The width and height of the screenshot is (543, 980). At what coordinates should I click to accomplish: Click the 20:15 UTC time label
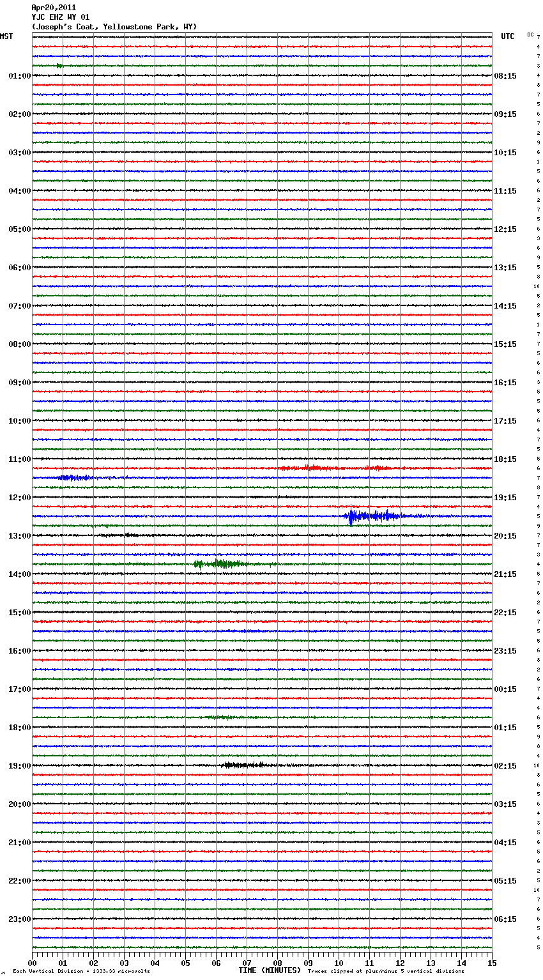[505, 536]
